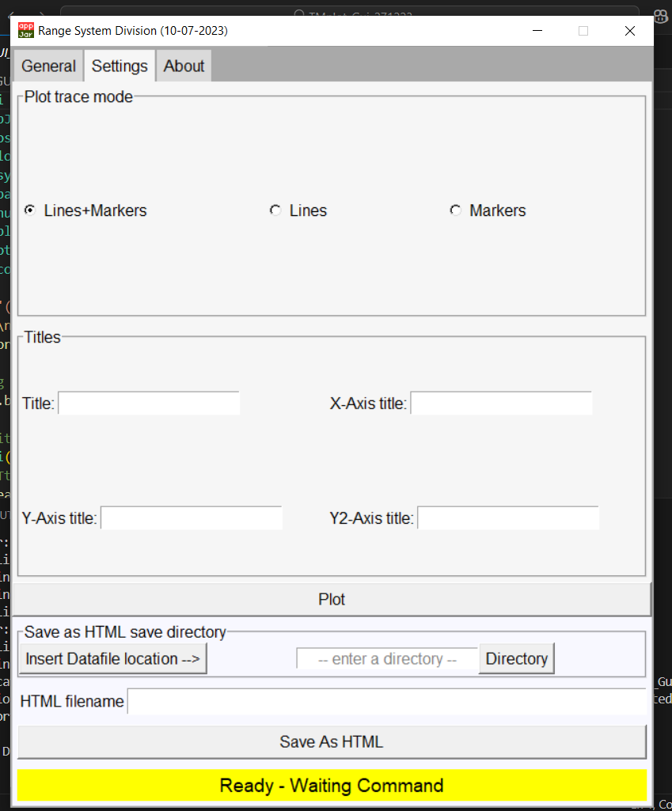Click the Title input field

[149, 404]
